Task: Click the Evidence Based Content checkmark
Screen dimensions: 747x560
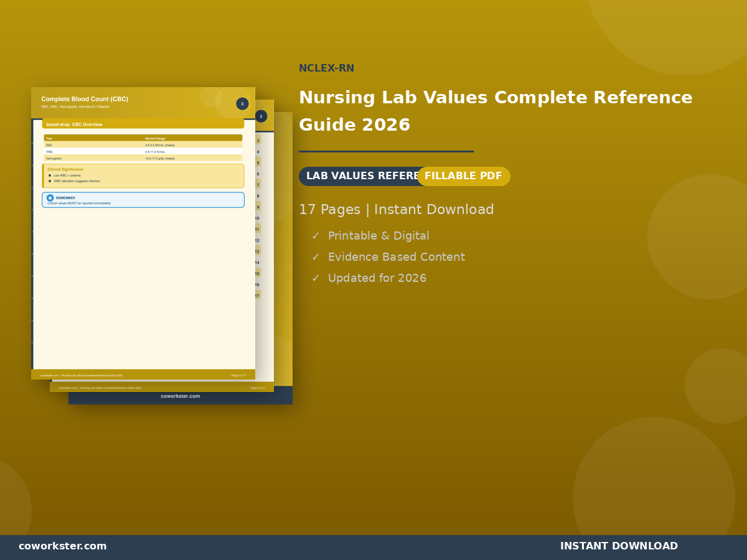Action: pyautogui.click(x=316, y=258)
